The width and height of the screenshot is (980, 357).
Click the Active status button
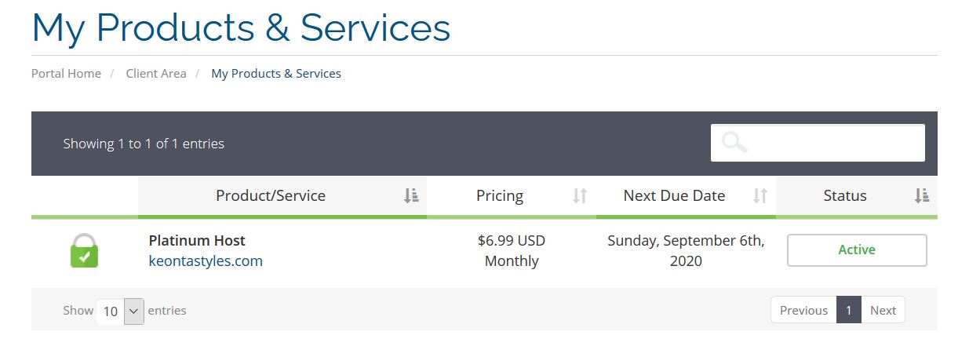[x=856, y=250]
